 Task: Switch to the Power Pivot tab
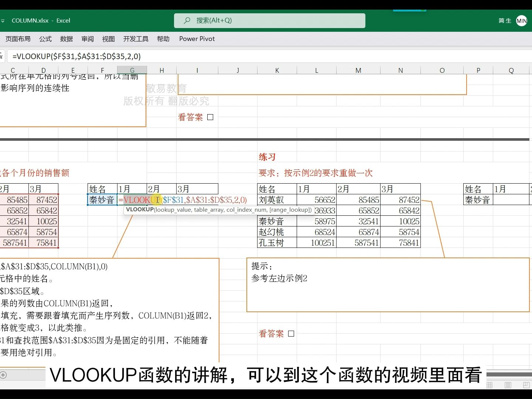coord(197,39)
